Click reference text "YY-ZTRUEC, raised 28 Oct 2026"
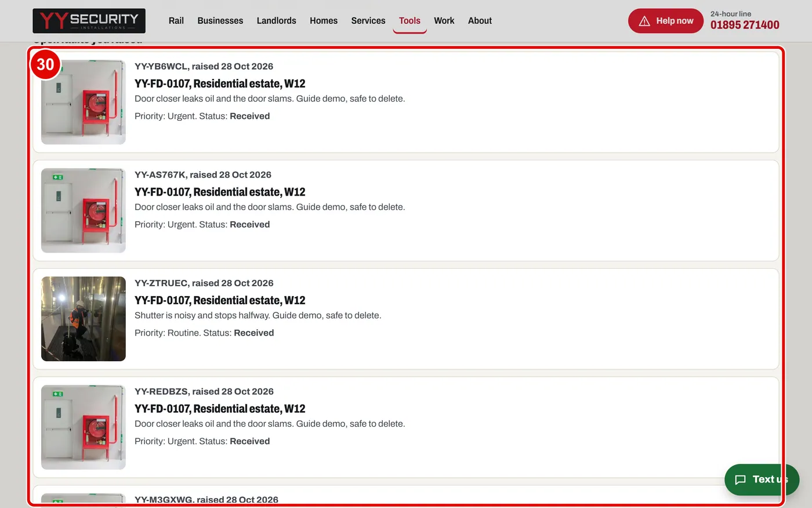 (204, 283)
